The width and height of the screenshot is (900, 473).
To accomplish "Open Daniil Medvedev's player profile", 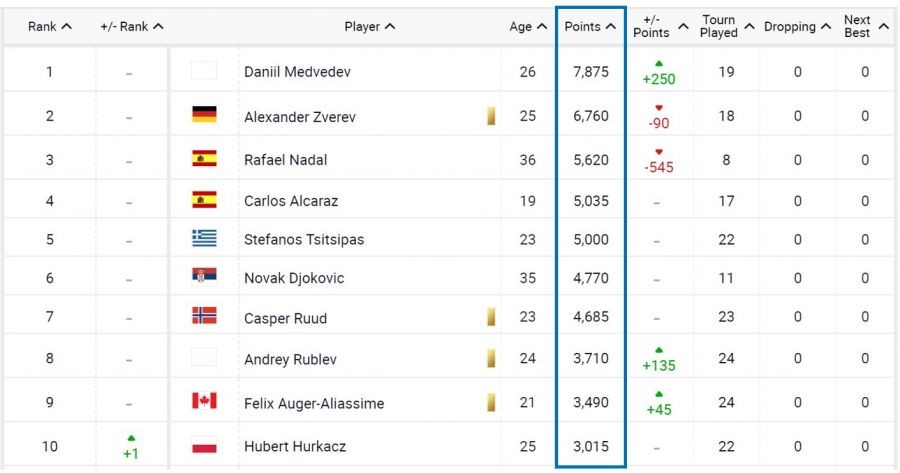I will pos(297,72).
